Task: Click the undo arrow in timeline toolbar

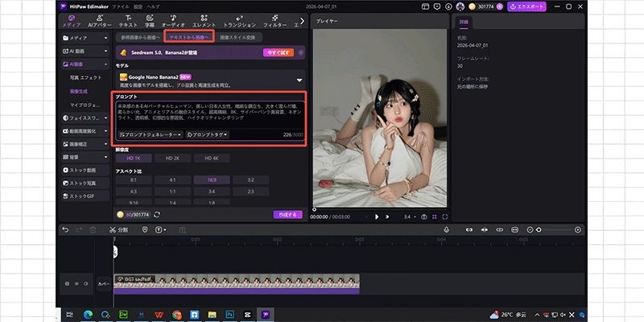Action: (x=66, y=230)
